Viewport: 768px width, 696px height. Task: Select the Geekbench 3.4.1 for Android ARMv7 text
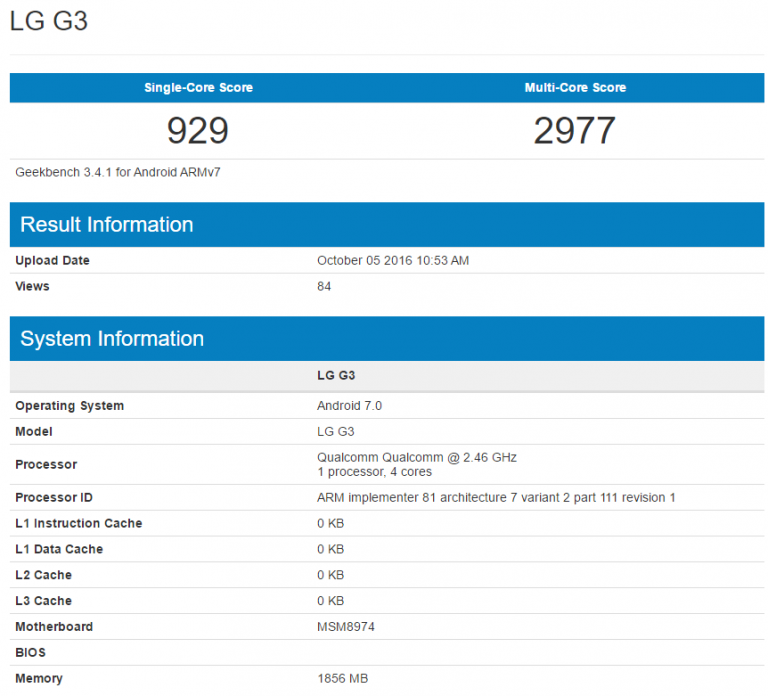pyautogui.click(x=118, y=172)
